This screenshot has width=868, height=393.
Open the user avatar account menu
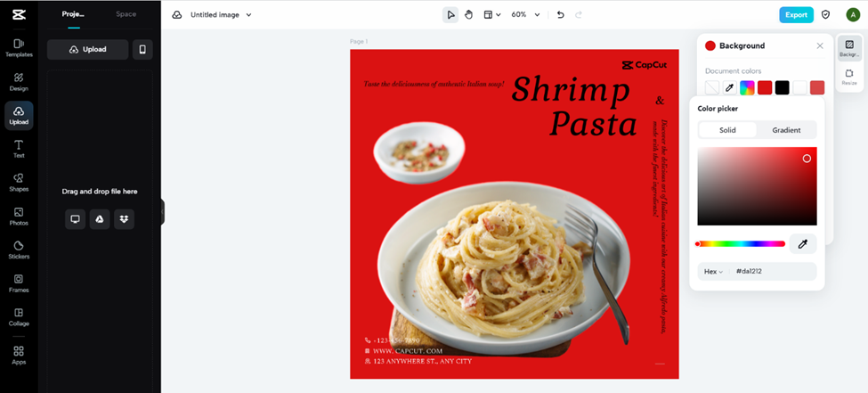[x=853, y=15]
